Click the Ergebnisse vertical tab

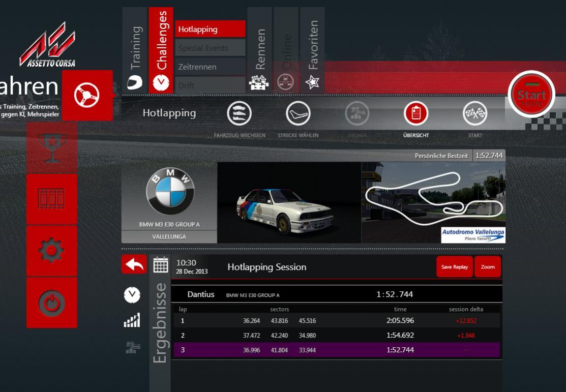click(160, 323)
